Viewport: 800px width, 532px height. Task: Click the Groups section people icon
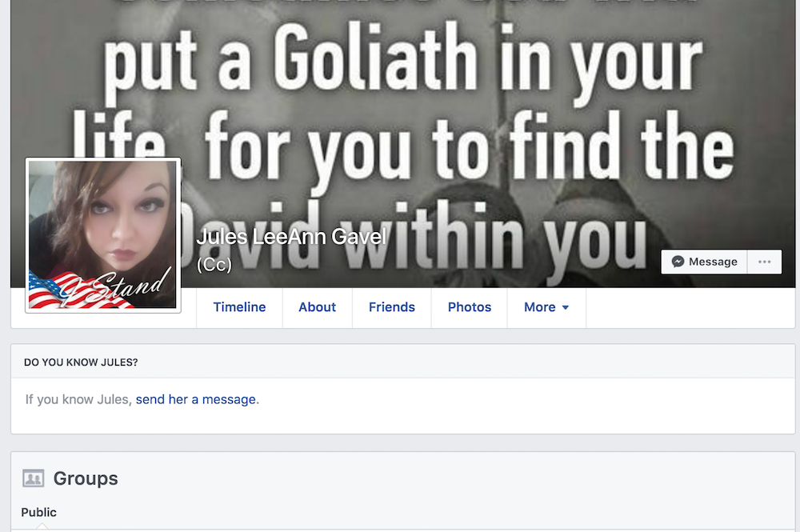[x=33, y=478]
